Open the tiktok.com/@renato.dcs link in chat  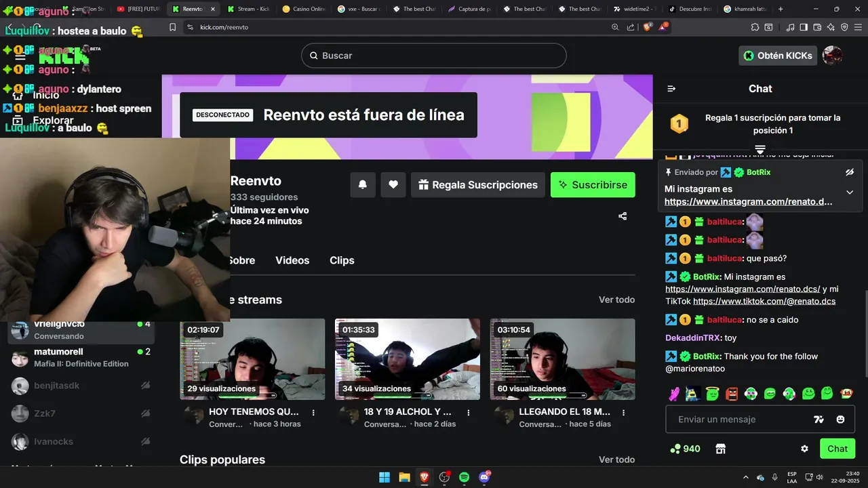click(x=764, y=302)
